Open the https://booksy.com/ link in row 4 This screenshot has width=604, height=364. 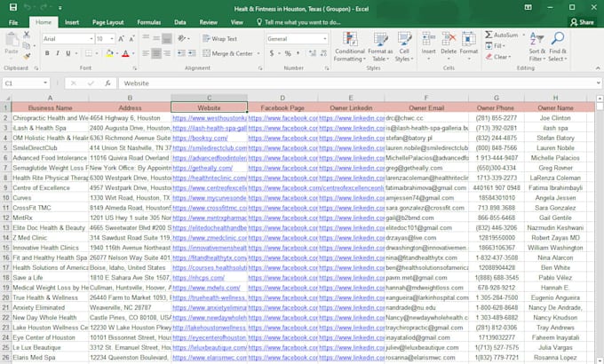point(200,138)
